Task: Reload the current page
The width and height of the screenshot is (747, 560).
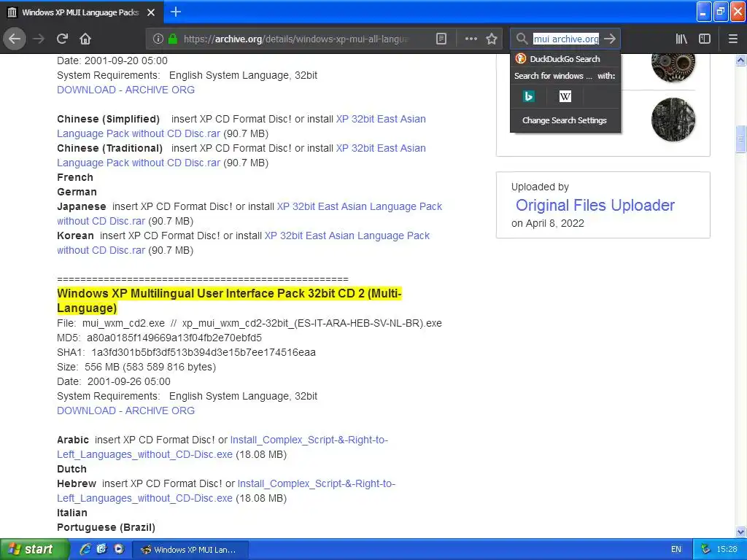Action: click(62, 39)
